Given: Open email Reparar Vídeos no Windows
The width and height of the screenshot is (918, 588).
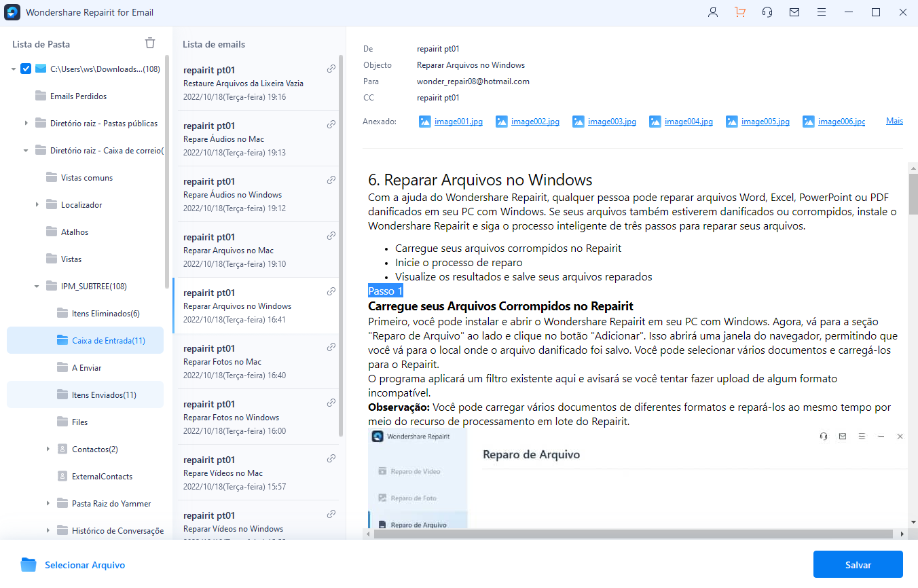Looking at the screenshot, I should (x=256, y=521).
